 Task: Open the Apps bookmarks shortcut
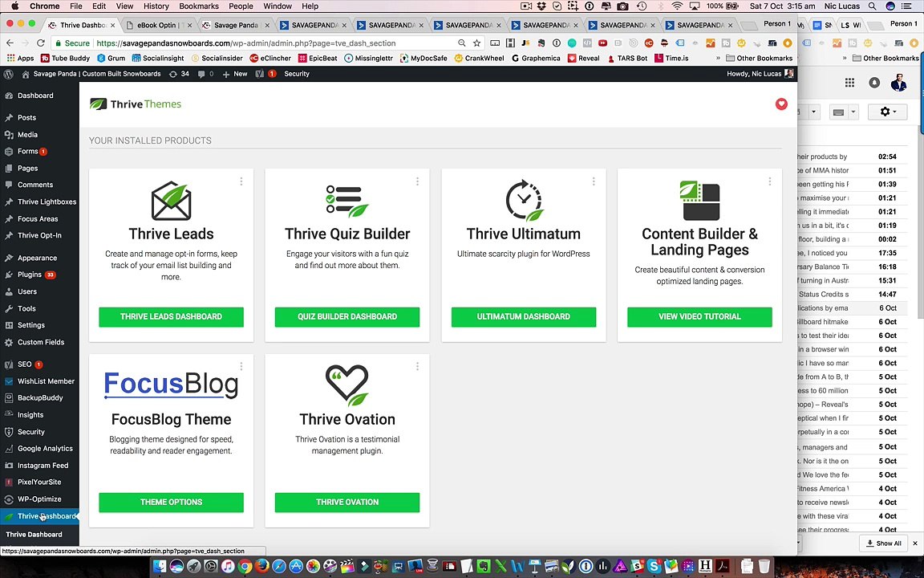coord(21,59)
